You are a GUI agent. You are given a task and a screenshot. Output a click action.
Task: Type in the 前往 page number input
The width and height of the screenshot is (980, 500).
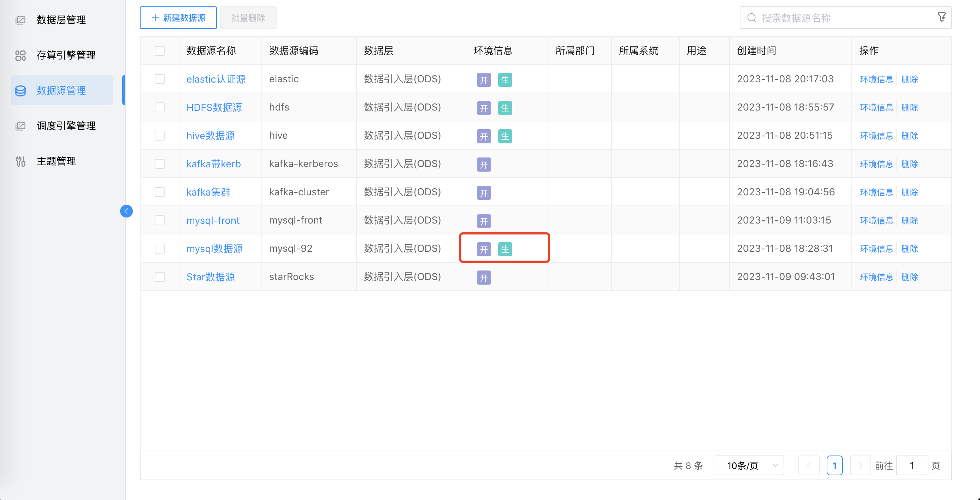click(912, 465)
